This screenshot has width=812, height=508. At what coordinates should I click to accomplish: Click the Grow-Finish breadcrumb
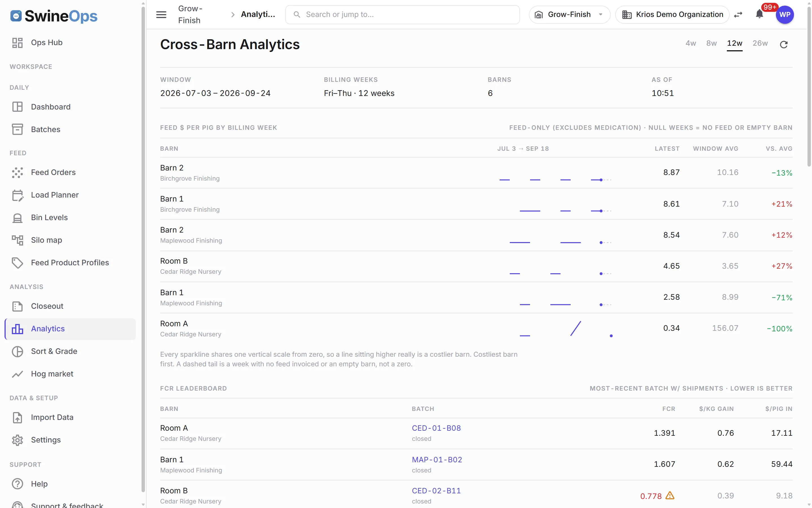coord(190,14)
